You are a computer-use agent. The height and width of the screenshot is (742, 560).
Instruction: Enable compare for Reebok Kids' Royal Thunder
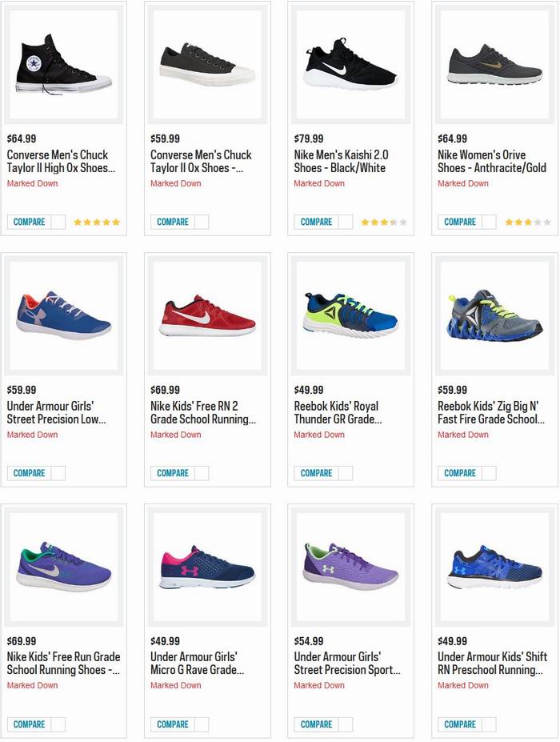tap(346, 473)
